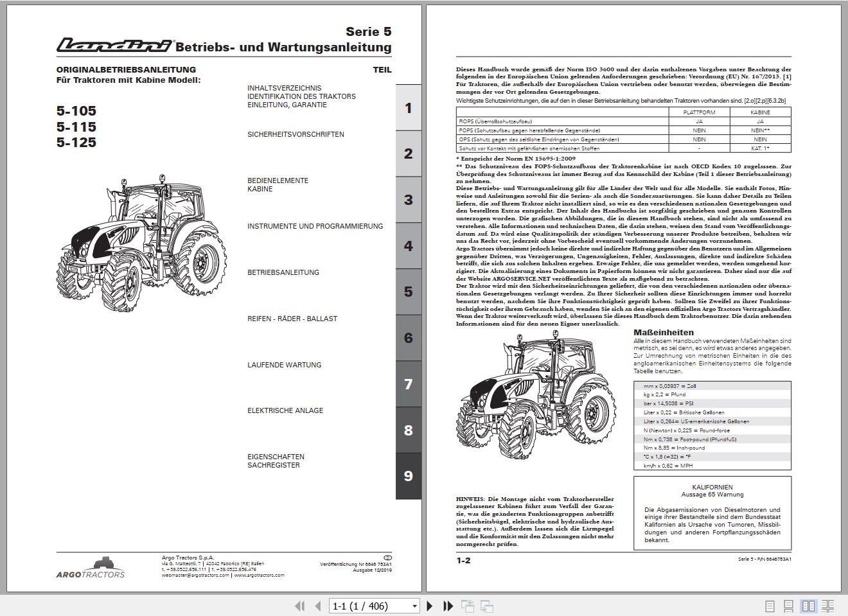
Task: Click BEDIENELEMENTE contents entry
Action: pos(278,180)
